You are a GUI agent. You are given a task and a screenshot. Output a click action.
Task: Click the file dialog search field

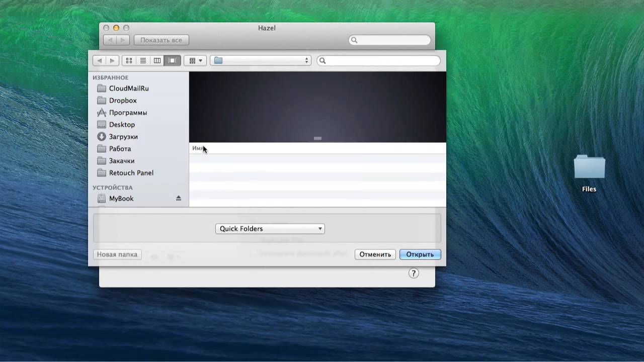378,60
